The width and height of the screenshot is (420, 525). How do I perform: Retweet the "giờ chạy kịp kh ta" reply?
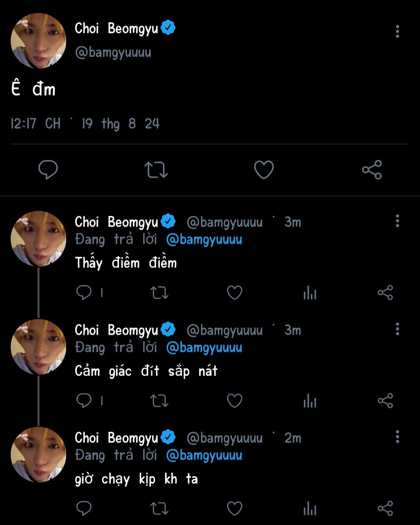[x=159, y=508]
